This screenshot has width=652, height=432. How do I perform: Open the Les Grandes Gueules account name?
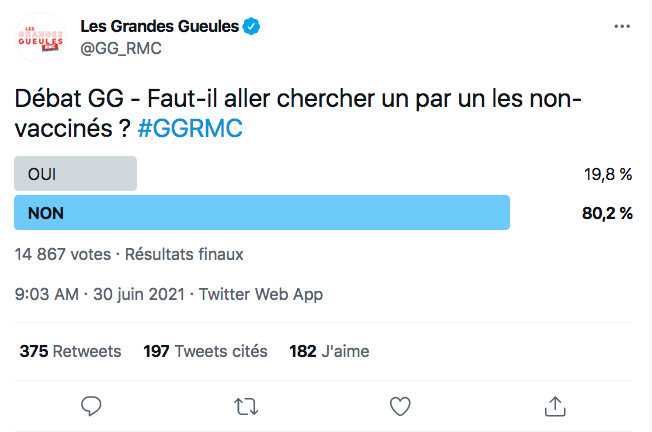160,26
